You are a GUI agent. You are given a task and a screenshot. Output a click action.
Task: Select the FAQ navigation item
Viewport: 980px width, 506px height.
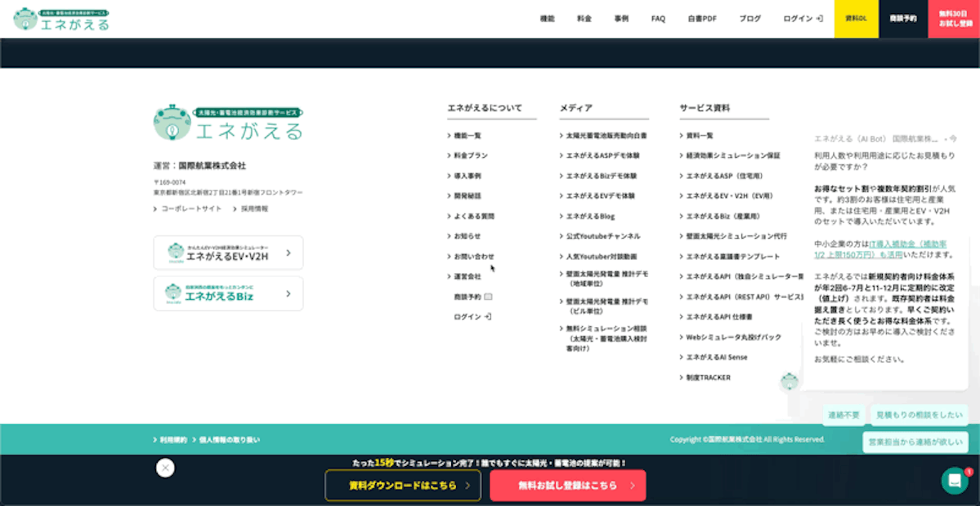coord(658,19)
